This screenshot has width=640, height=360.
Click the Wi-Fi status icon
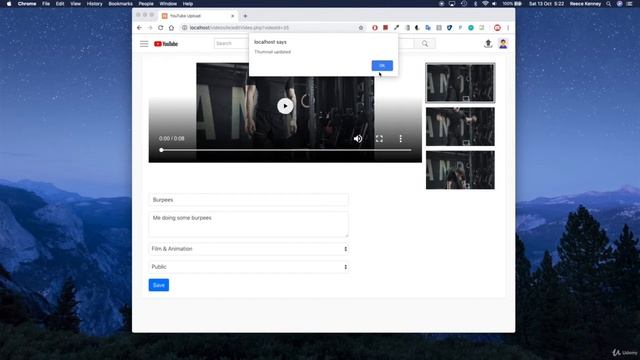(x=485, y=4)
